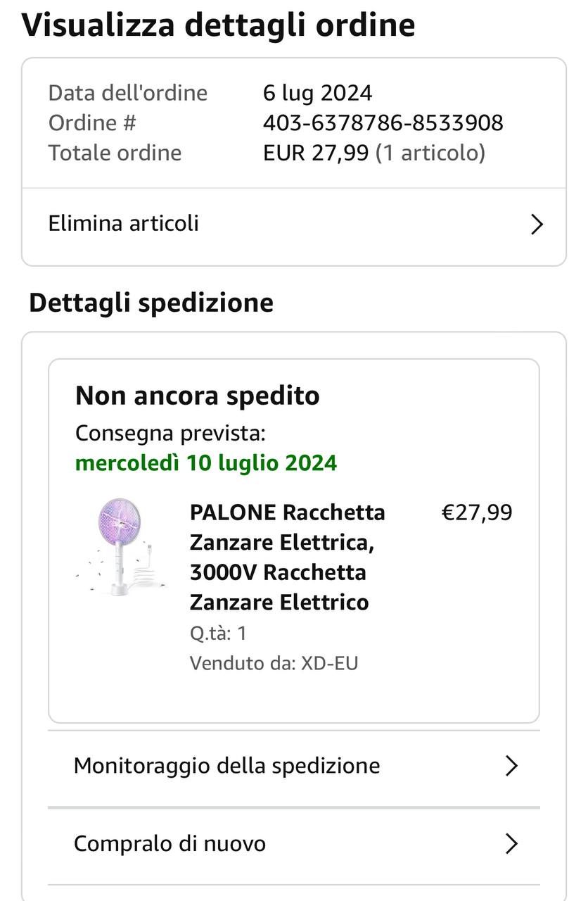Viewport: 588px width, 901px height.
Task: Click the chevron beside Compralo di nuovo
Action: (511, 843)
